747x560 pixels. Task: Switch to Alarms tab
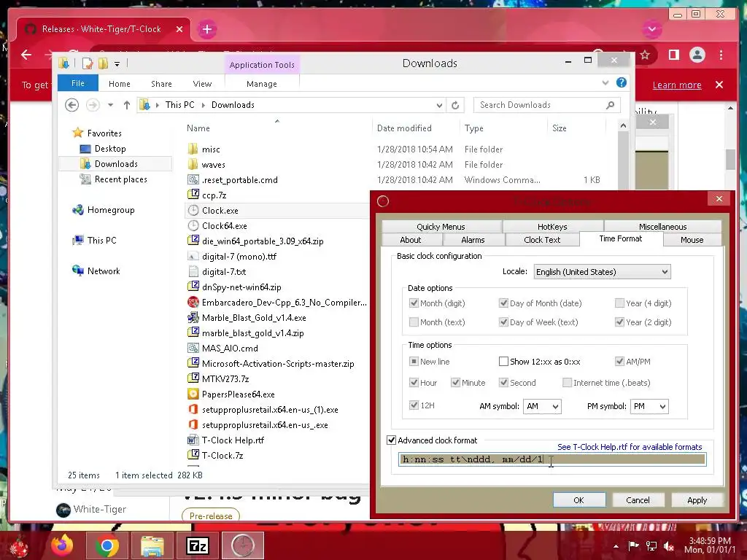(473, 239)
